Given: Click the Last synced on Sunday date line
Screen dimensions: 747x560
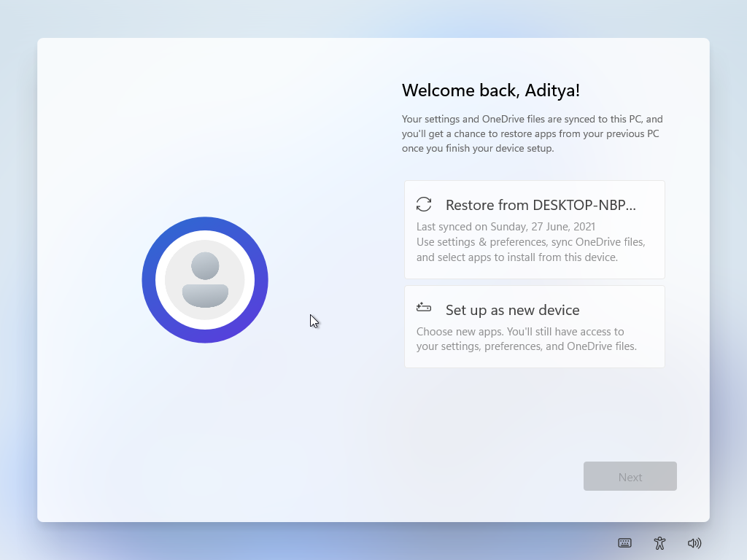Looking at the screenshot, I should click(506, 227).
